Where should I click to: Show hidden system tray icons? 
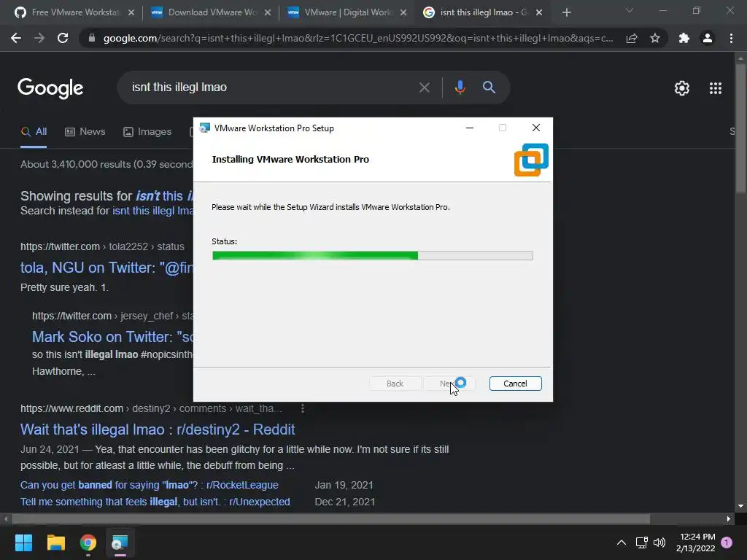(622, 542)
